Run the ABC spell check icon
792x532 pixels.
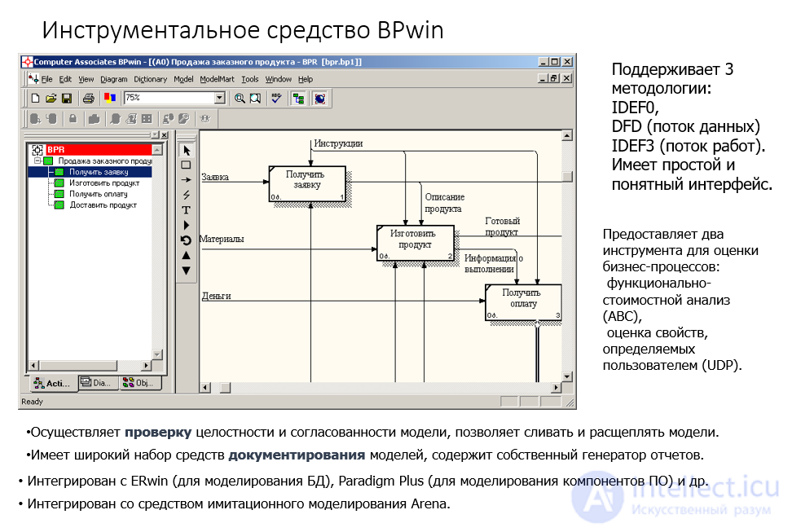pos(276,98)
